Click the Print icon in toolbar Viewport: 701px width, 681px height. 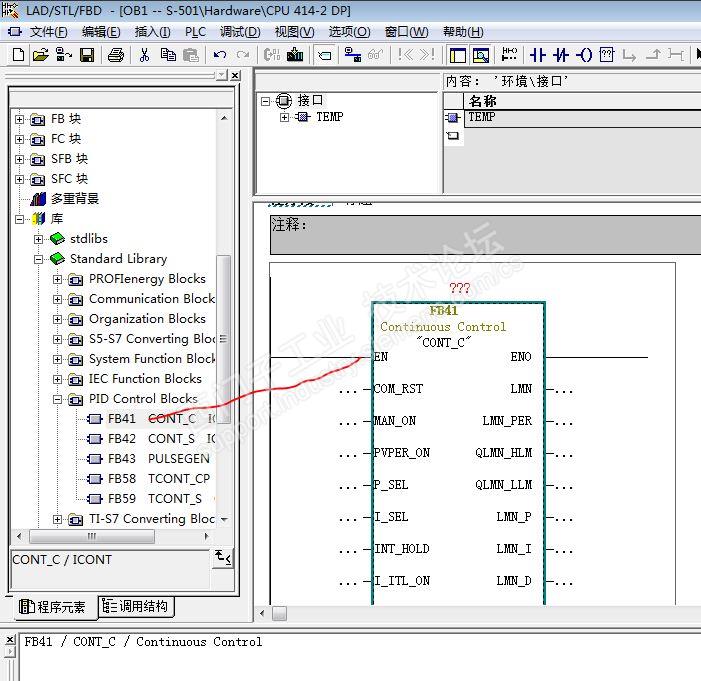pos(115,55)
